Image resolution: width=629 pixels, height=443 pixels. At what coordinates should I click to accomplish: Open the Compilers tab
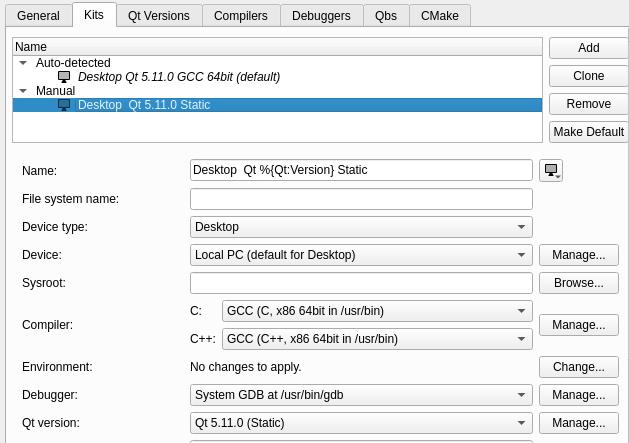(241, 16)
